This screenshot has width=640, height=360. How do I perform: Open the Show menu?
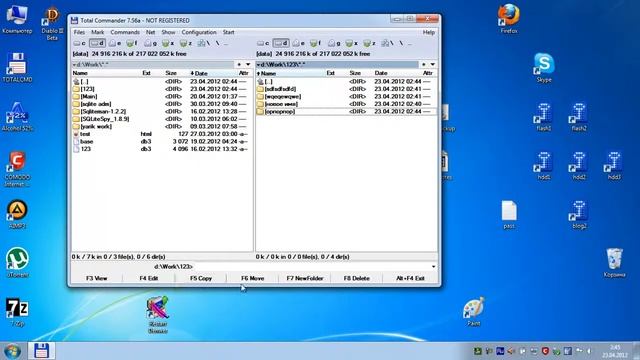click(x=168, y=32)
